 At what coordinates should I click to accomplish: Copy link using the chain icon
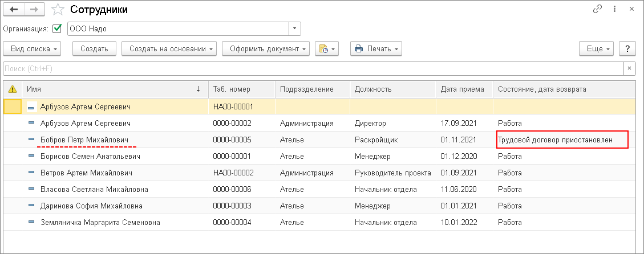tap(598, 9)
